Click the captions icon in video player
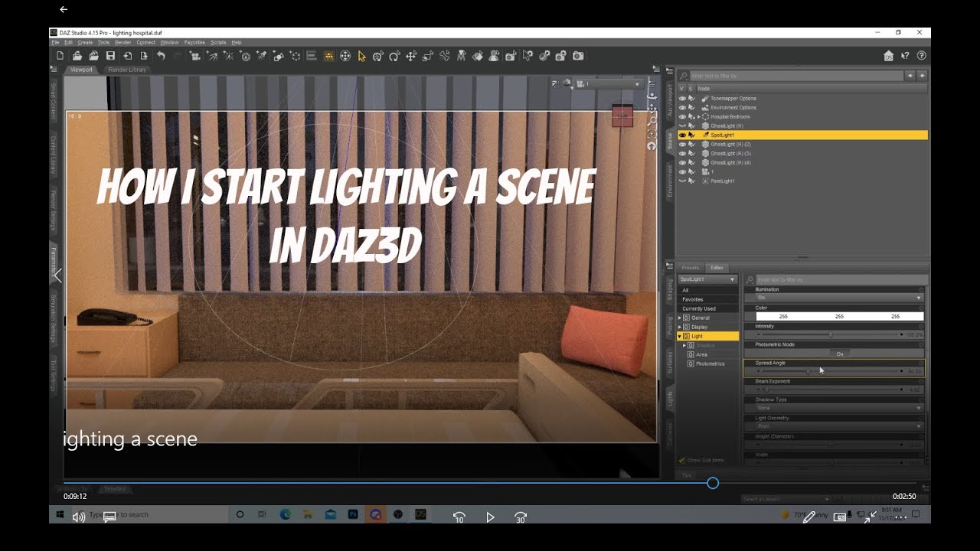The image size is (980, 551). [109, 517]
